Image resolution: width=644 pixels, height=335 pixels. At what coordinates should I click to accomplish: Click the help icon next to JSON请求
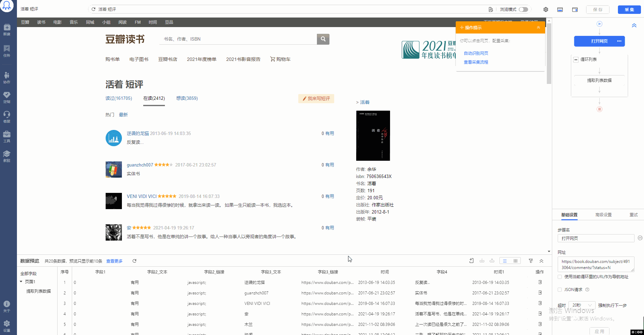(x=587, y=290)
